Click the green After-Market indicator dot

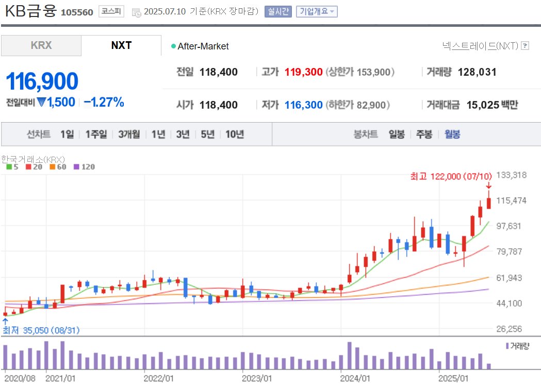(x=172, y=46)
